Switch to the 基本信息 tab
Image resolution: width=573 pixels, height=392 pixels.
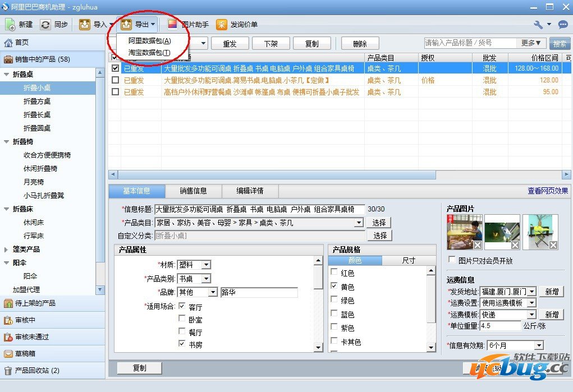(x=137, y=191)
